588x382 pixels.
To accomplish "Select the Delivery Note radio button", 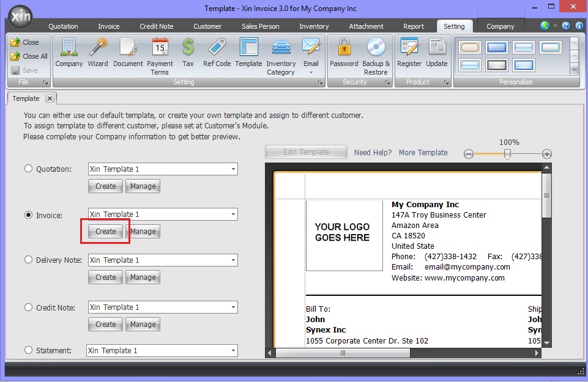I will (29, 260).
